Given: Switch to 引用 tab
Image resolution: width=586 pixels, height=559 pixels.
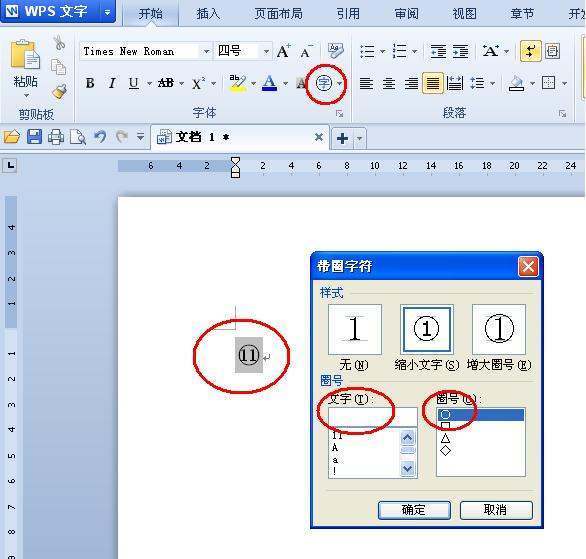Looking at the screenshot, I should pyautogui.click(x=348, y=14).
